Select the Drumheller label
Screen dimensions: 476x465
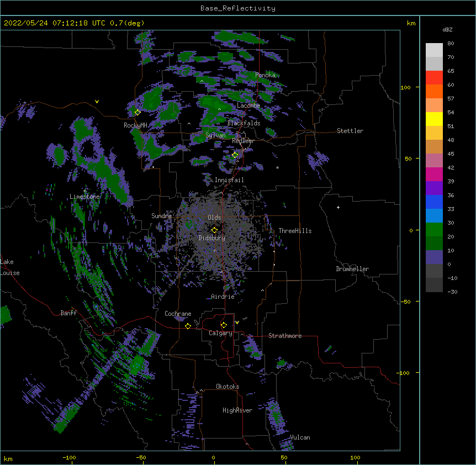[x=352, y=269]
